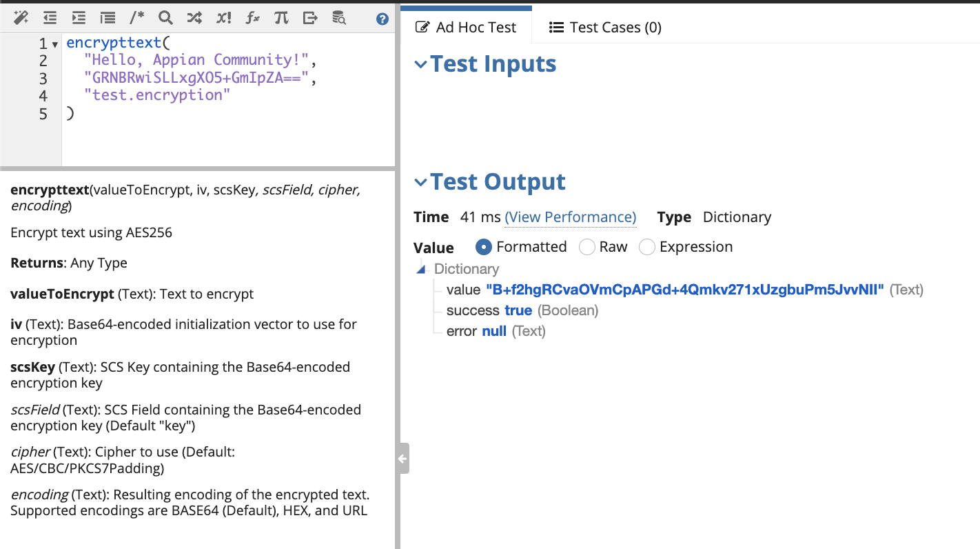Open search with the magnifying glass icon
980x549 pixels.
click(165, 18)
